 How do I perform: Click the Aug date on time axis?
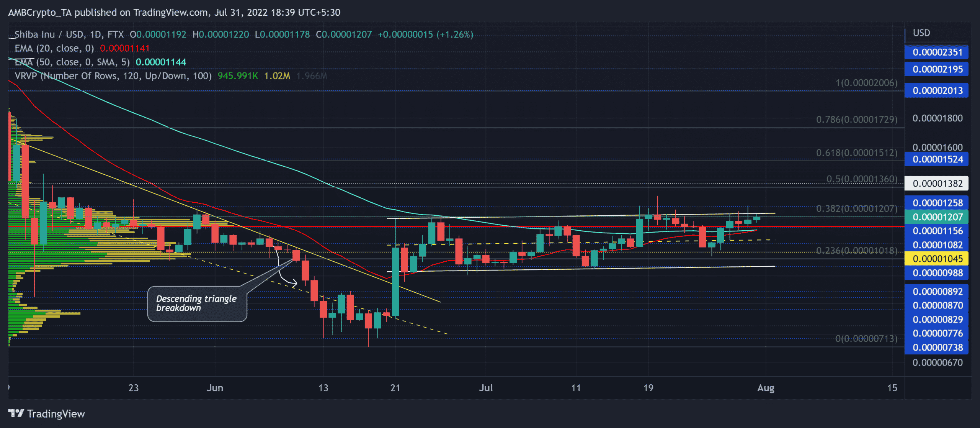(x=766, y=388)
